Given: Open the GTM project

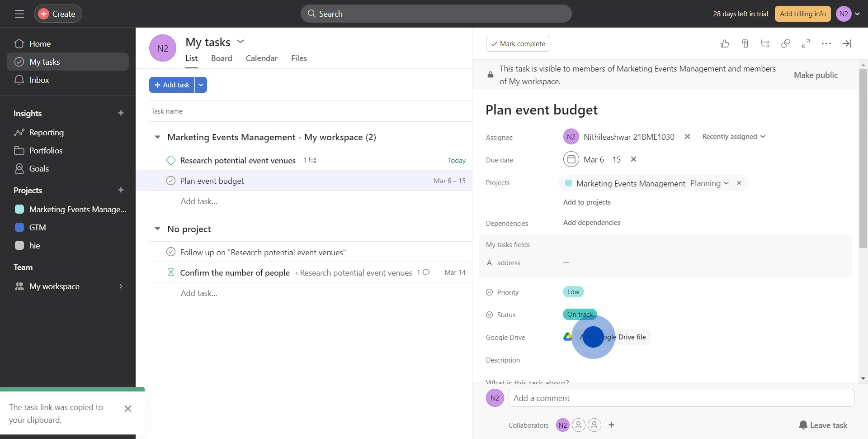Looking at the screenshot, I should click(38, 228).
